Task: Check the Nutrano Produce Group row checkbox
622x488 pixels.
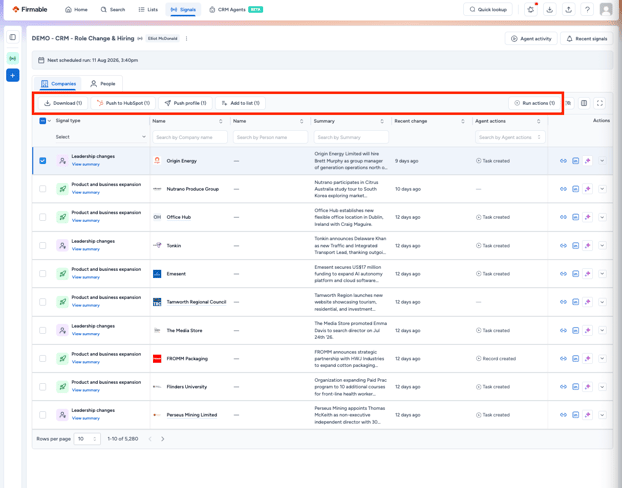Action: [x=42, y=189]
